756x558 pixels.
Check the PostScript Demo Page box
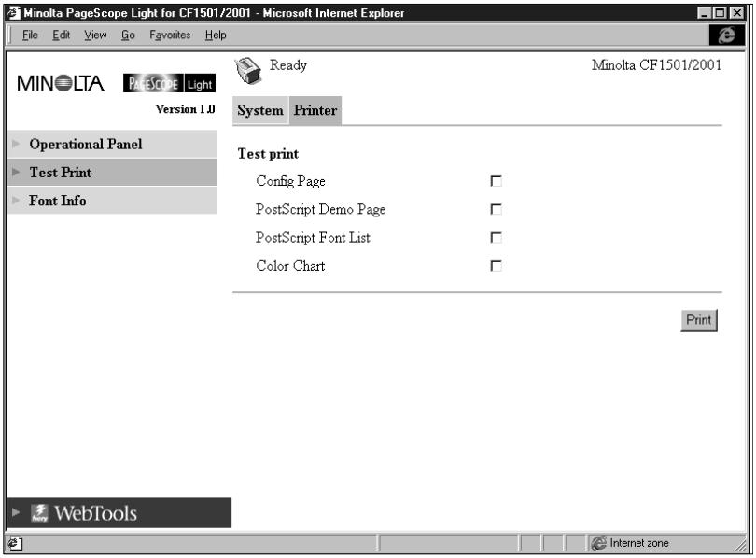coord(496,209)
